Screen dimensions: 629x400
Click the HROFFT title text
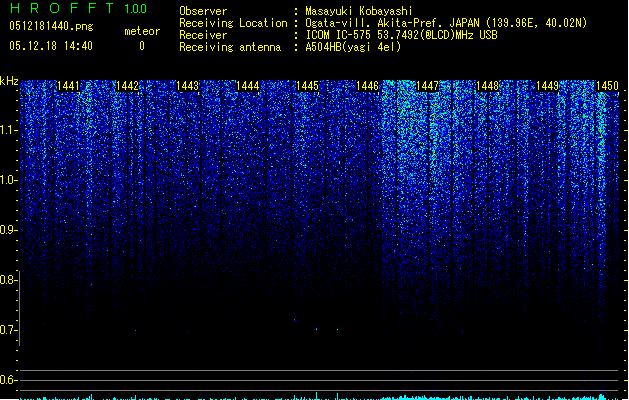point(62,8)
